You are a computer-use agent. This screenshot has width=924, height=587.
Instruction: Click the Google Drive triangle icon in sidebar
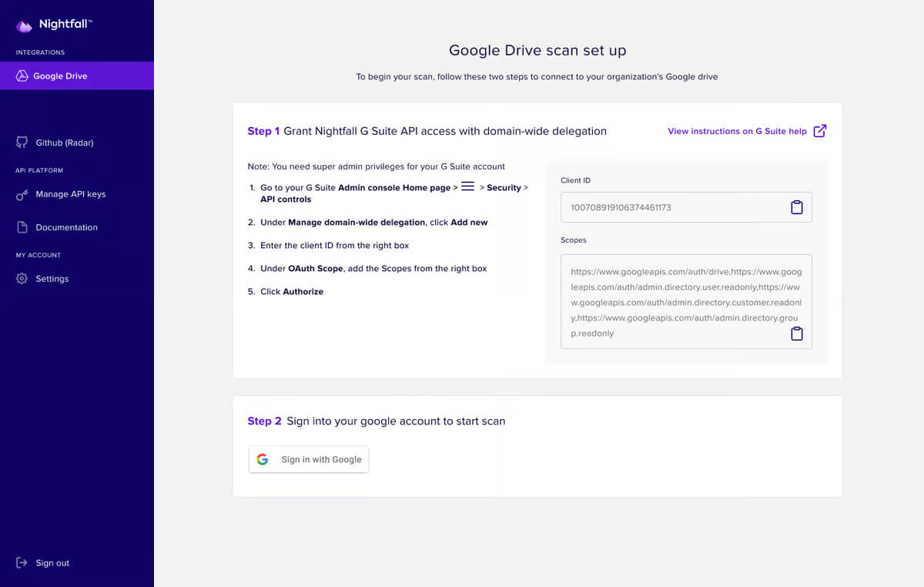click(22, 76)
